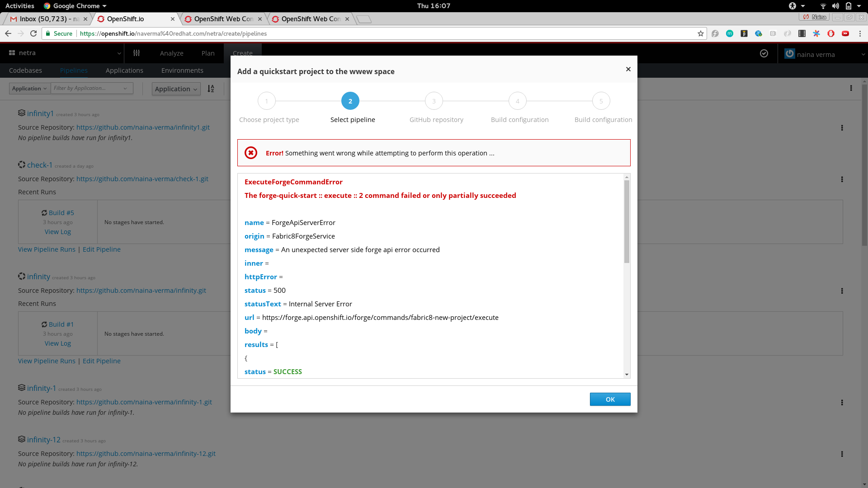
Task: Click the status check icon in top bar
Action: pyautogui.click(x=764, y=53)
